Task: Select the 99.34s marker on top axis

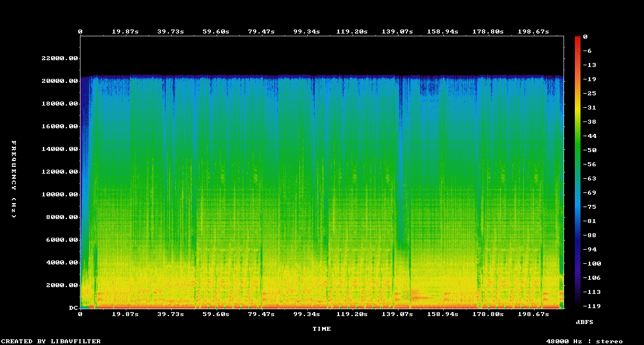Action: coord(305,32)
